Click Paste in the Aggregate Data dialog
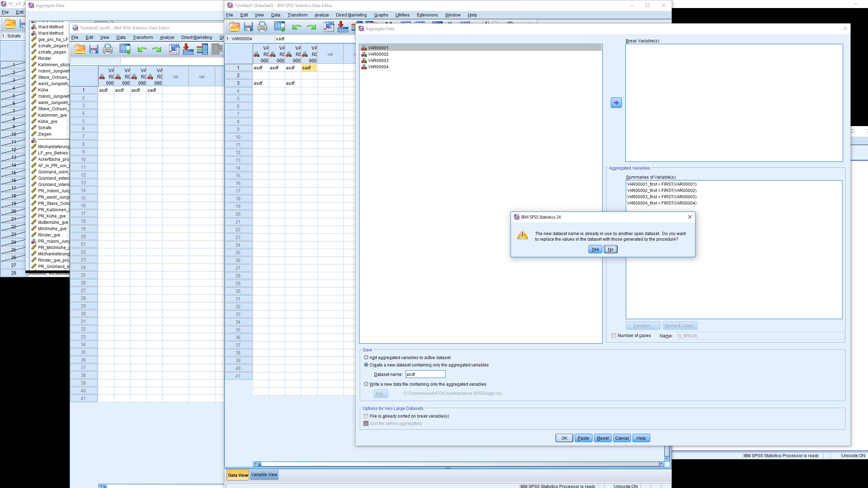 [583, 438]
